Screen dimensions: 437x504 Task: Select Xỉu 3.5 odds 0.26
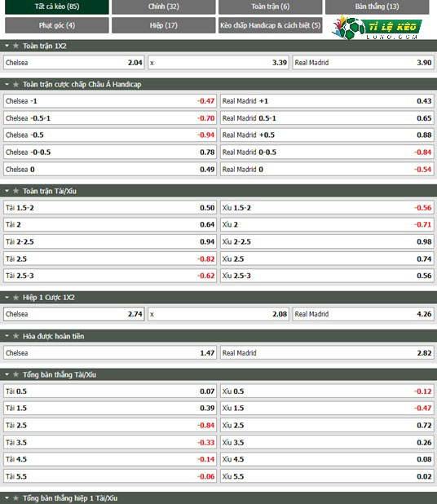[x=327, y=443]
